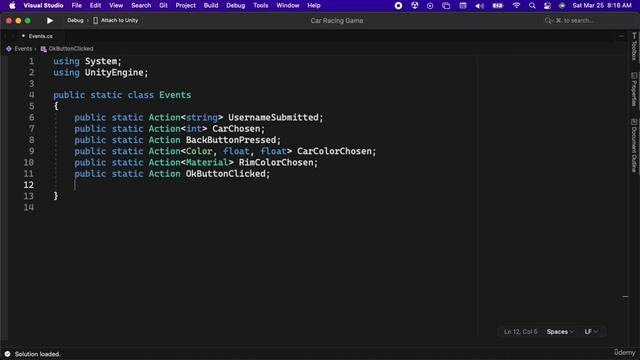This screenshot has height=360, width=640.
Task: Click the Run play button in toolbar
Action: click(x=50, y=20)
